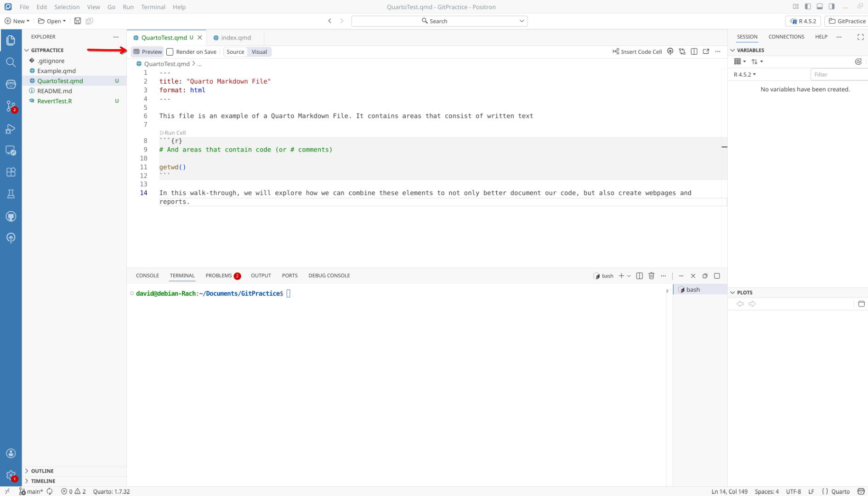Open the Terminal menu in menu bar
868x496 pixels.
coord(153,7)
